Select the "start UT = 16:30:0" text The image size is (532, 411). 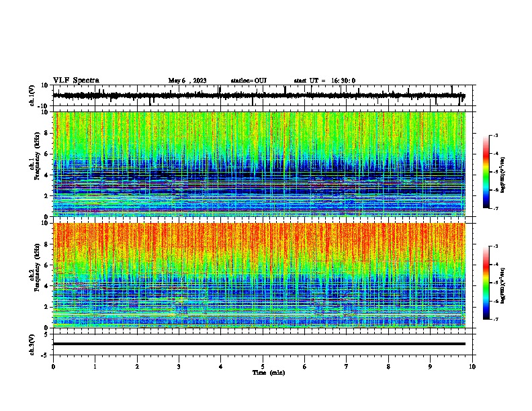point(324,81)
